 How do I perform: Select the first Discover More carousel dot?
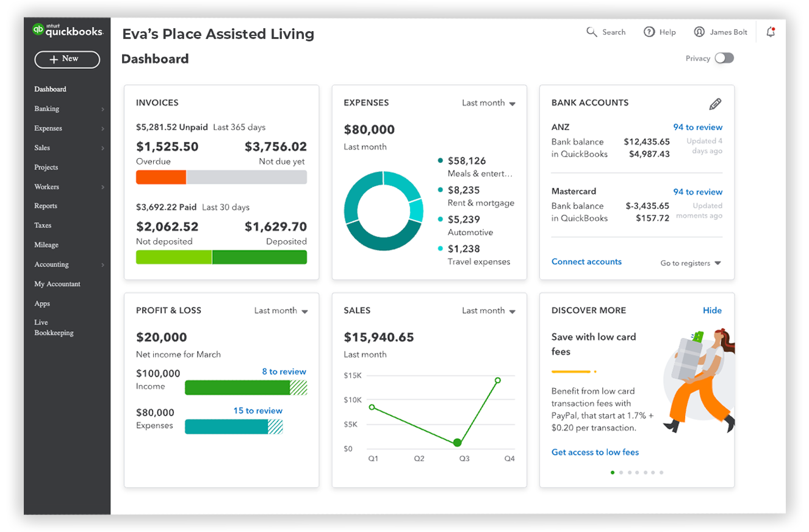tap(613, 472)
